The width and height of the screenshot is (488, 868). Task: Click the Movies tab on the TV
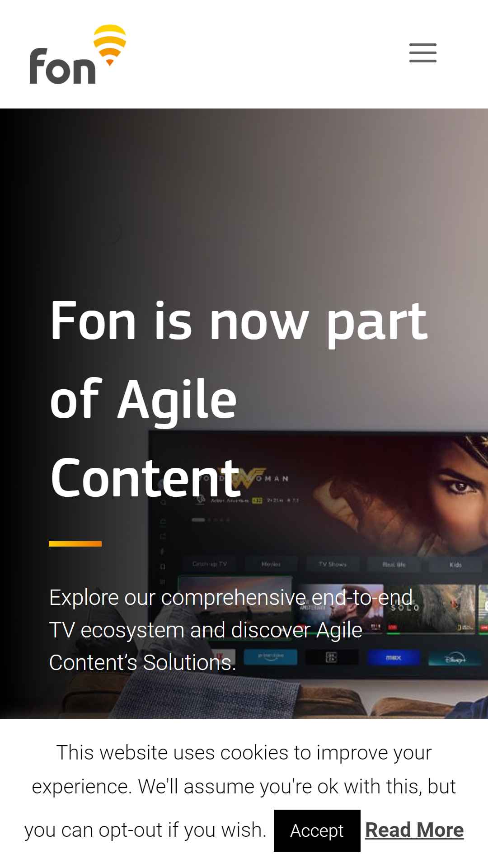(271, 564)
